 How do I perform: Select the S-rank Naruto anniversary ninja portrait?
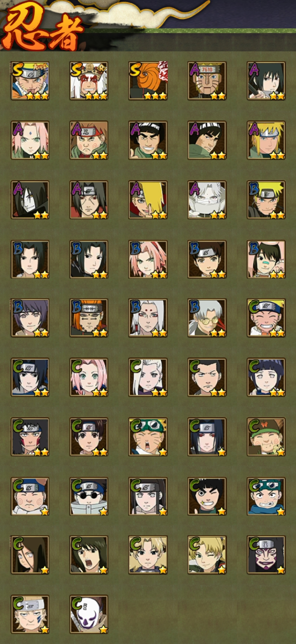[x=30, y=81]
